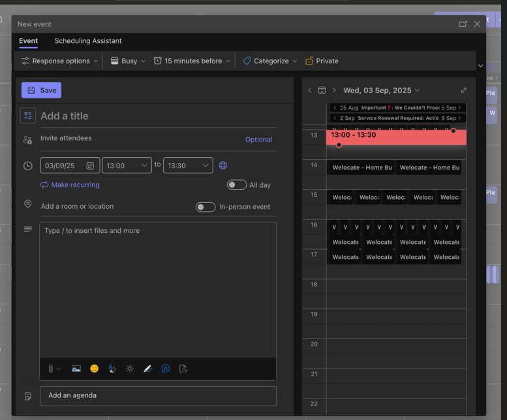Open the Response options menu
507x420 pixels.
(59, 61)
